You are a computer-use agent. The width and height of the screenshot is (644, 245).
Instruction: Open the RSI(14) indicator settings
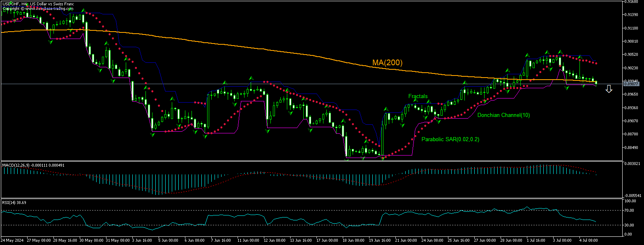point(9,201)
